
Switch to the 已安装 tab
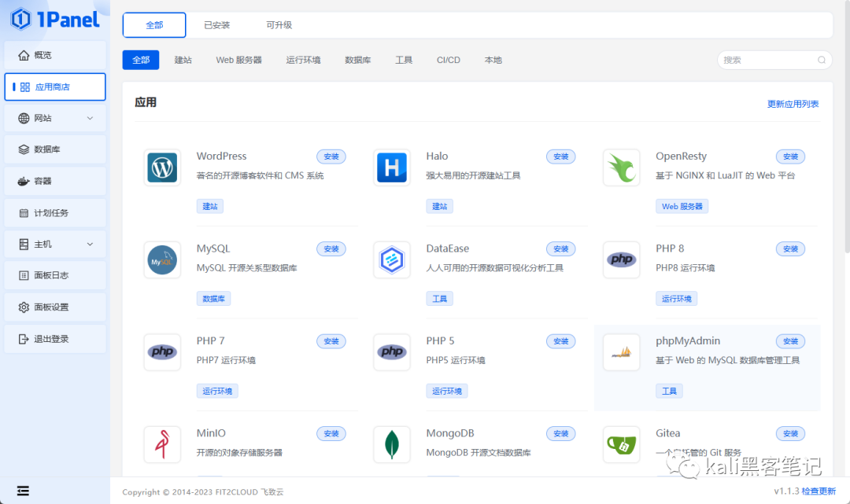[x=217, y=25]
